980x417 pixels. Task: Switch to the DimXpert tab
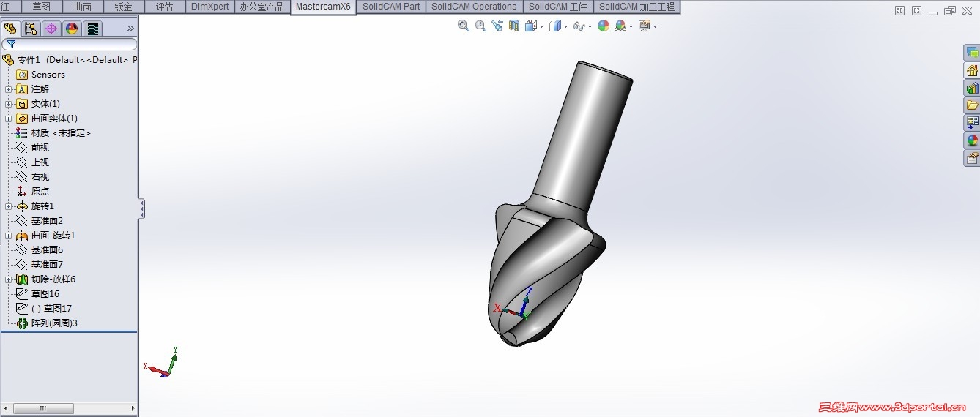click(x=210, y=7)
